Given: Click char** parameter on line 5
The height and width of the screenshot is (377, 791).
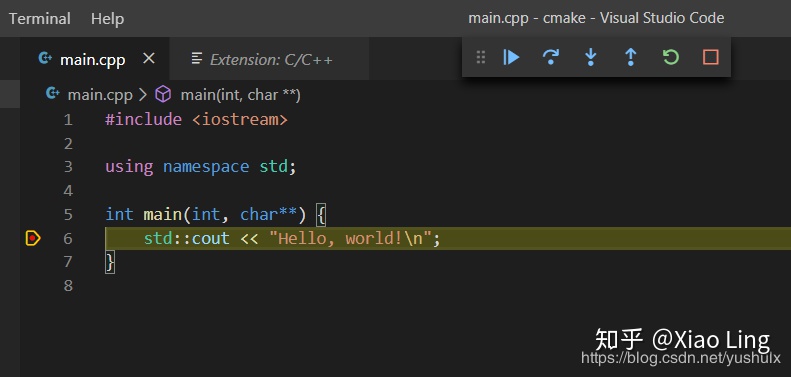Looking at the screenshot, I should (268, 214).
